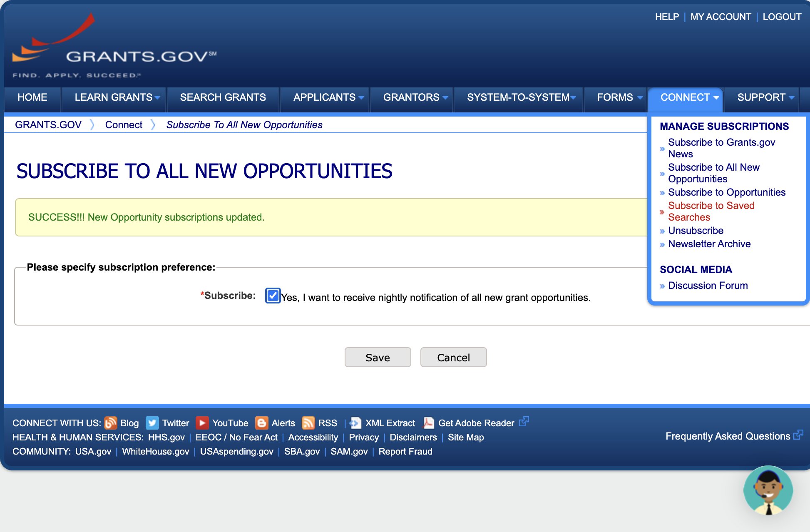Screen dimensions: 810x532
Task: Open WhiteHouse.gov community link
Action: 156,452
